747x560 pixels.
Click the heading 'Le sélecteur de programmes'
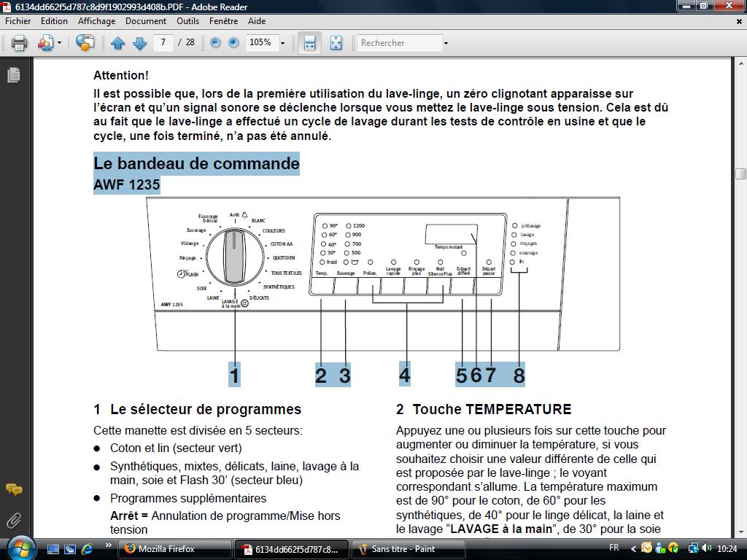[x=206, y=410]
